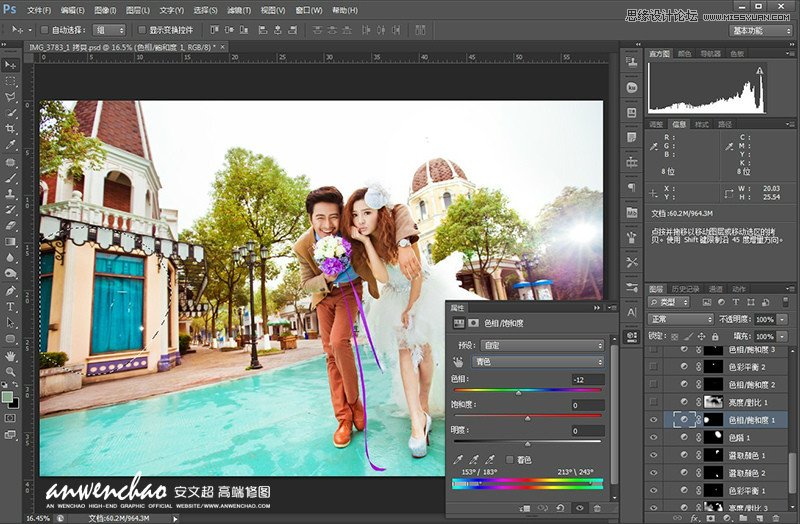Hide the 色彩平衡 1 layer

pos(653,490)
